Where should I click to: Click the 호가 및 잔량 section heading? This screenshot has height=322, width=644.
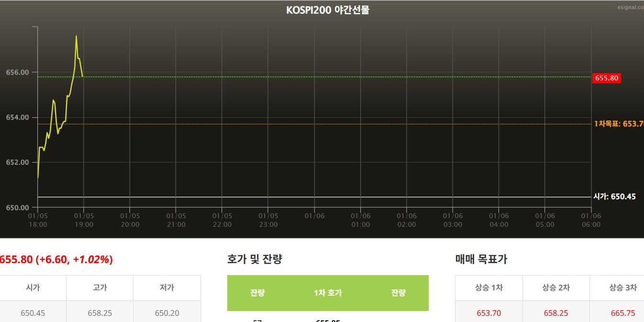click(x=255, y=259)
